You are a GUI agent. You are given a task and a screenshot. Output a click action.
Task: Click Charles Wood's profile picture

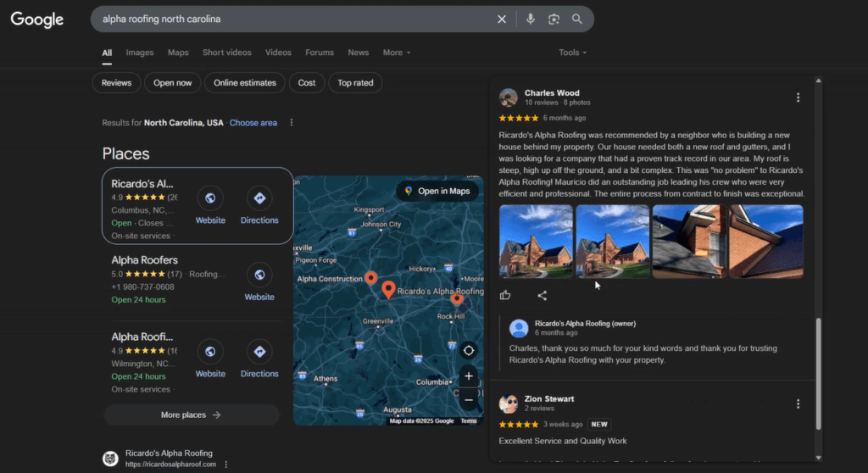pyautogui.click(x=508, y=97)
